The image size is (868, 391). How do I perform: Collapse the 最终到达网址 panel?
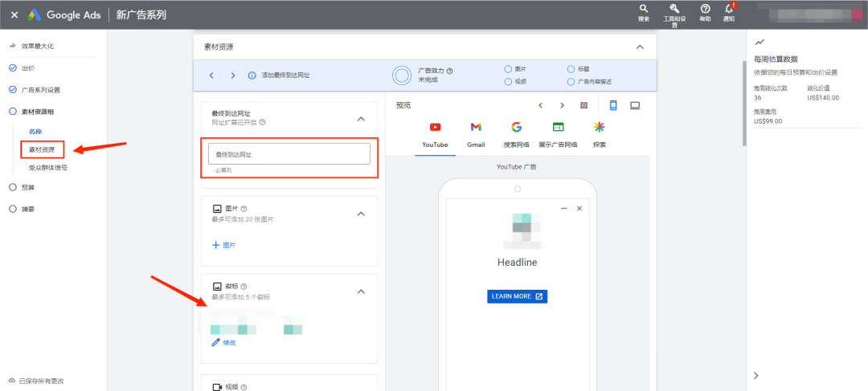coord(361,119)
